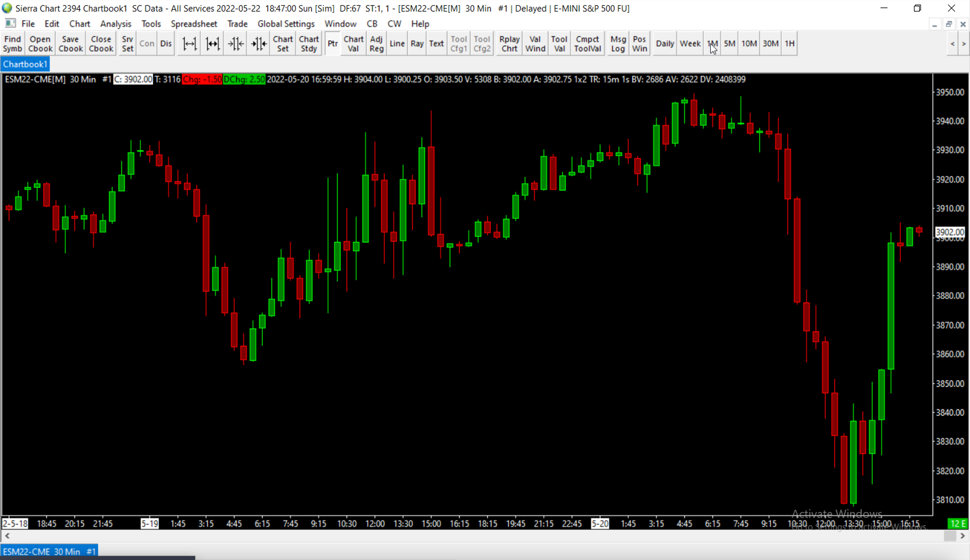Click the thin-arrow increase bar spacing icon
This screenshot has width=970, height=560.
189,44
